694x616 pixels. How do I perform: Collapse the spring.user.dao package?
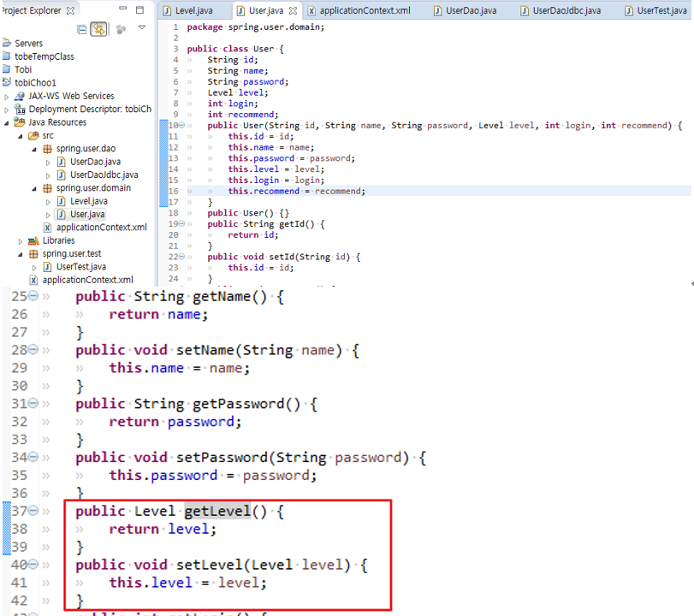tap(34, 150)
